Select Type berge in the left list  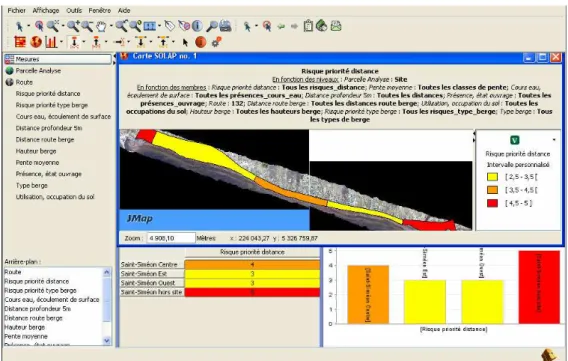pyautogui.click(x=32, y=185)
